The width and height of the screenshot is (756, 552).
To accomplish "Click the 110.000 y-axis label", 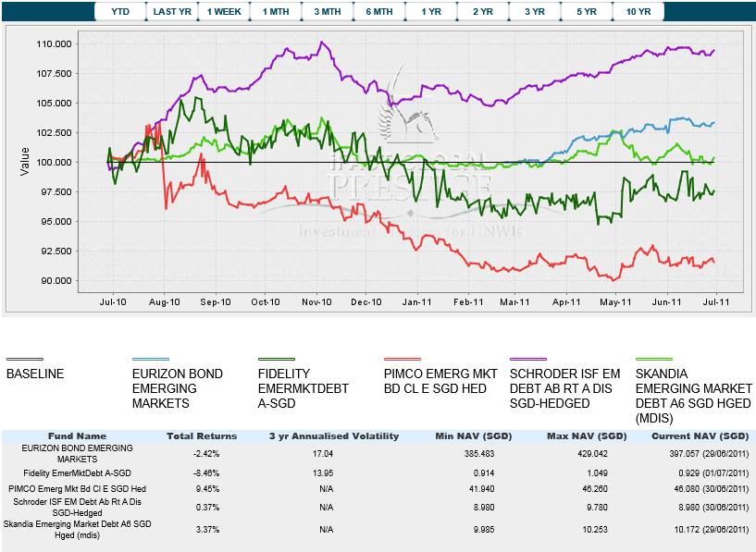I will pos(54,43).
